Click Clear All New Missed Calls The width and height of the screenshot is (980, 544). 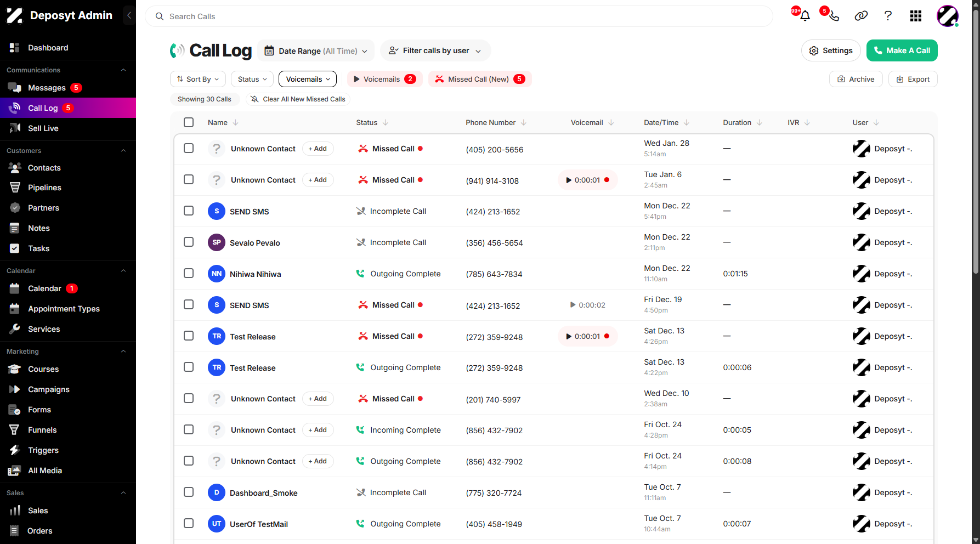(x=298, y=99)
